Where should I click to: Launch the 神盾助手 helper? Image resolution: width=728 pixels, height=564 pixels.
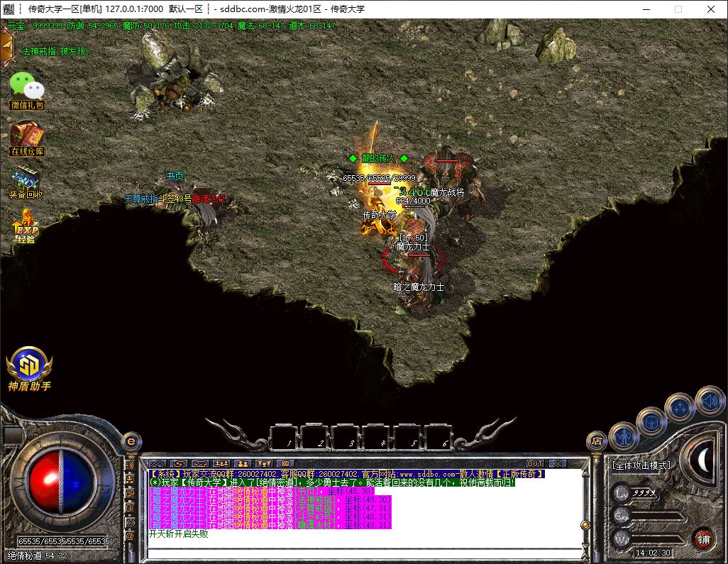(x=29, y=369)
